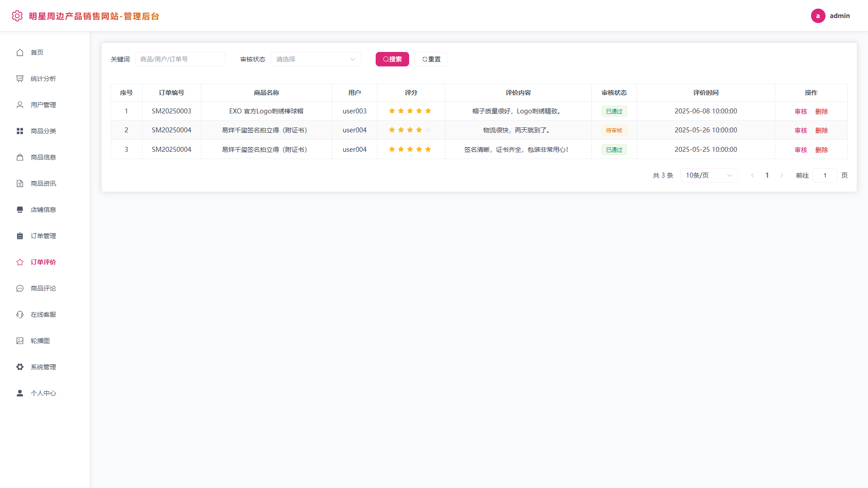Select the 用户管理 user icon
868x488 pixels.
coord(20,105)
